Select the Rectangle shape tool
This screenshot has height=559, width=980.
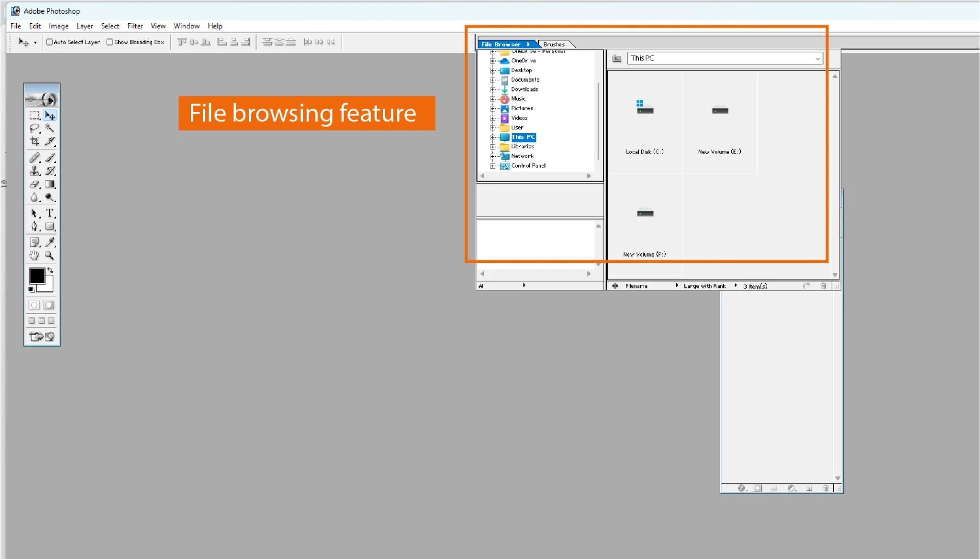pos(49,226)
